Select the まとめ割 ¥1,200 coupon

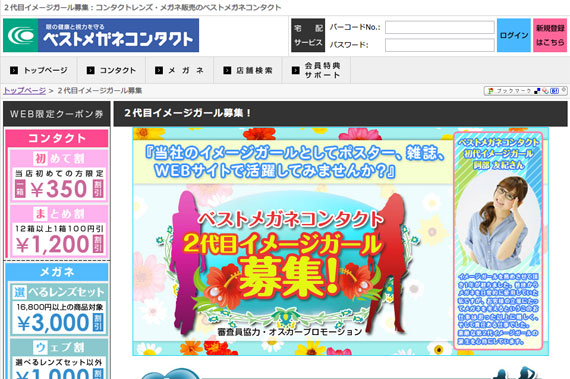(x=58, y=231)
